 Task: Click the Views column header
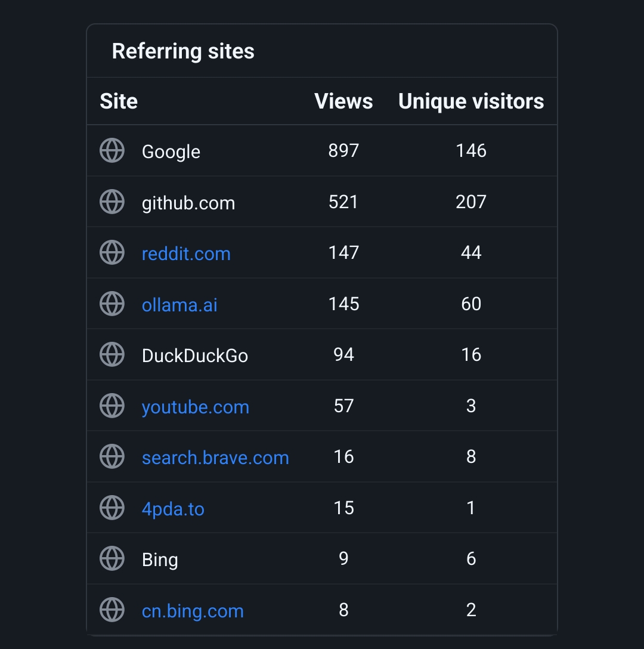(x=343, y=101)
